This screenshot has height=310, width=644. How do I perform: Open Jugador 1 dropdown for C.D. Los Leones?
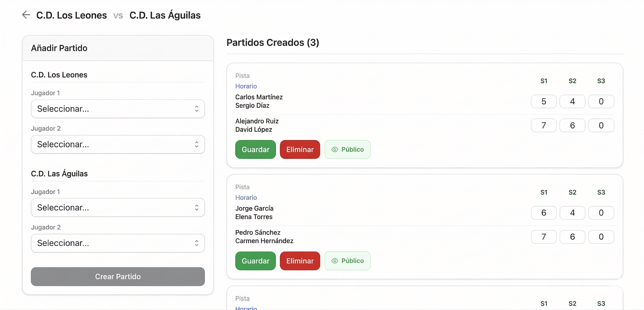(118, 109)
